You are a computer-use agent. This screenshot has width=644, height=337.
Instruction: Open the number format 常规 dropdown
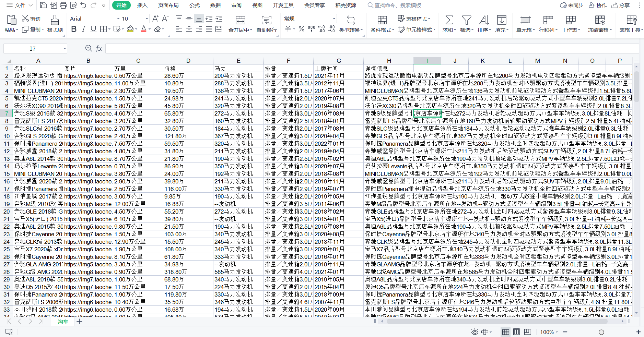point(334,19)
